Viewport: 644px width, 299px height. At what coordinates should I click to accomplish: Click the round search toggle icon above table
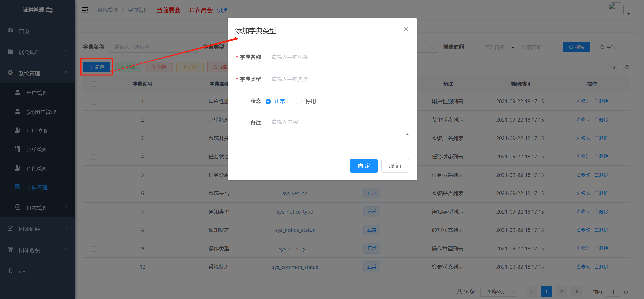[x=613, y=67]
